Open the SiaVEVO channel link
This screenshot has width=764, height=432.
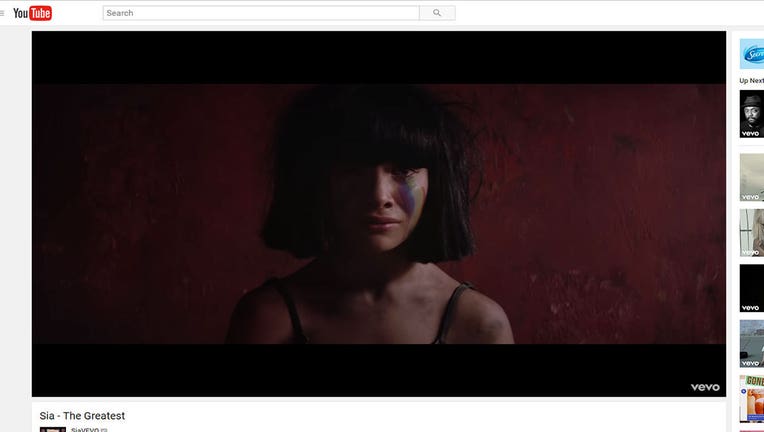click(85, 430)
